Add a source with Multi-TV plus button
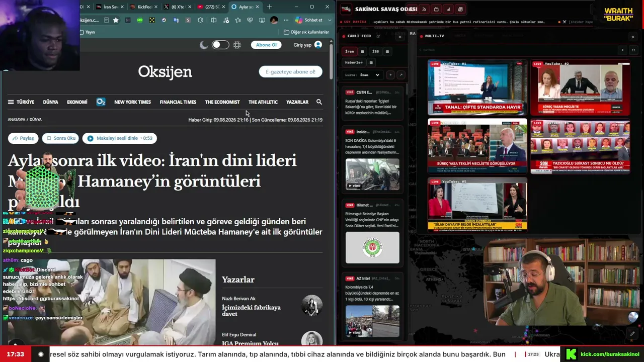 (623, 50)
